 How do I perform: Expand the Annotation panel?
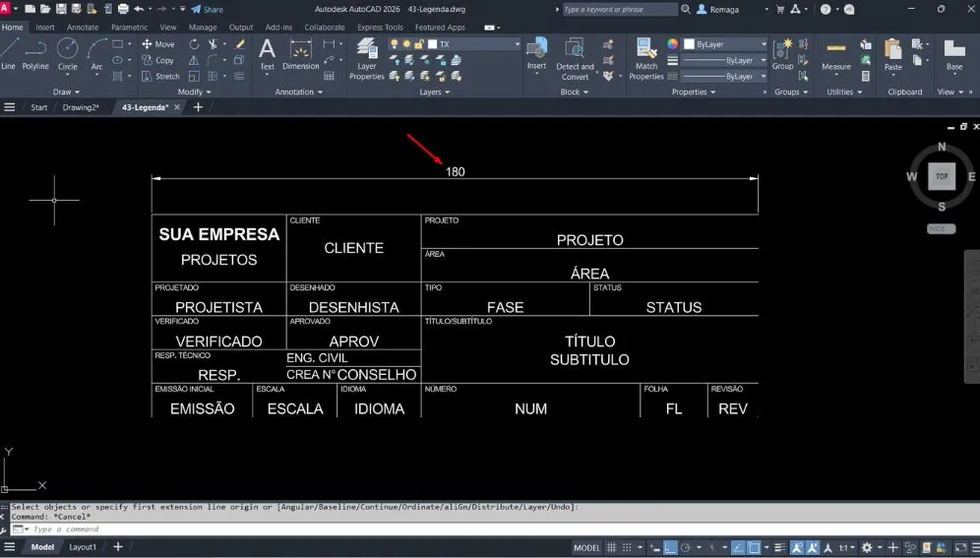click(299, 92)
